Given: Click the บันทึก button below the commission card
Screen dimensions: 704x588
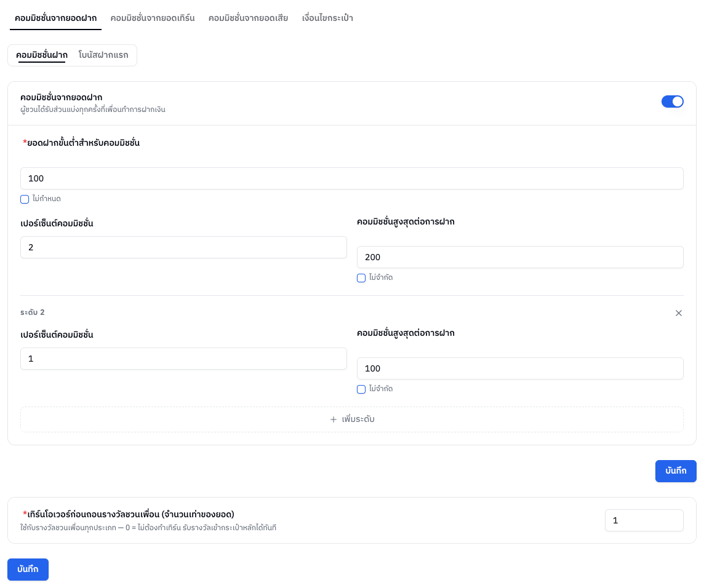Looking at the screenshot, I should click(x=676, y=471).
